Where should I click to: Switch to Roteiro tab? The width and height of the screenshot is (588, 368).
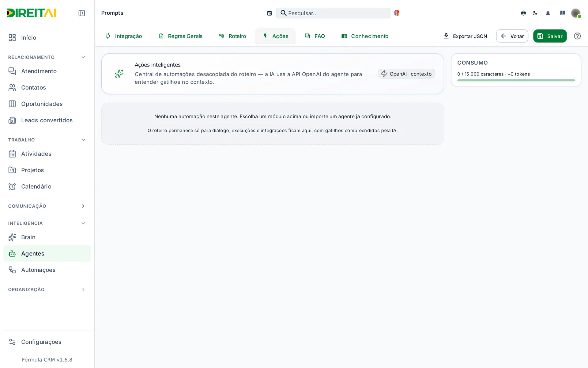click(x=233, y=36)
